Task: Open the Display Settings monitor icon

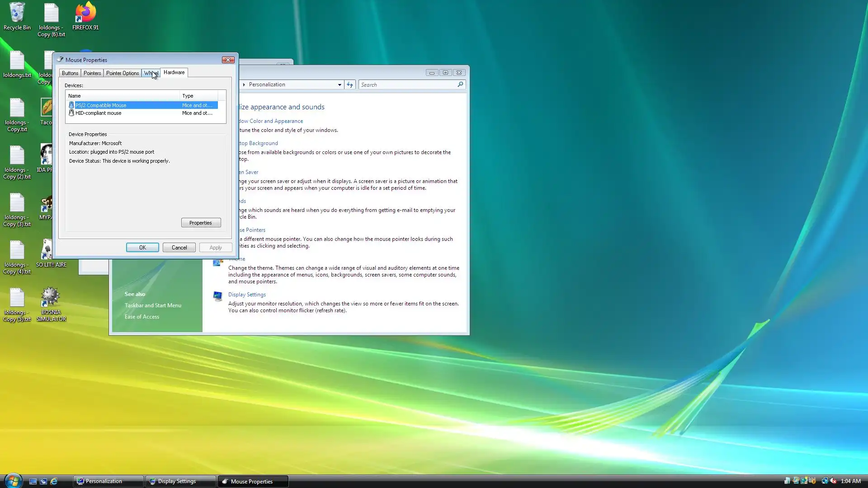Action: click(218, 296)
